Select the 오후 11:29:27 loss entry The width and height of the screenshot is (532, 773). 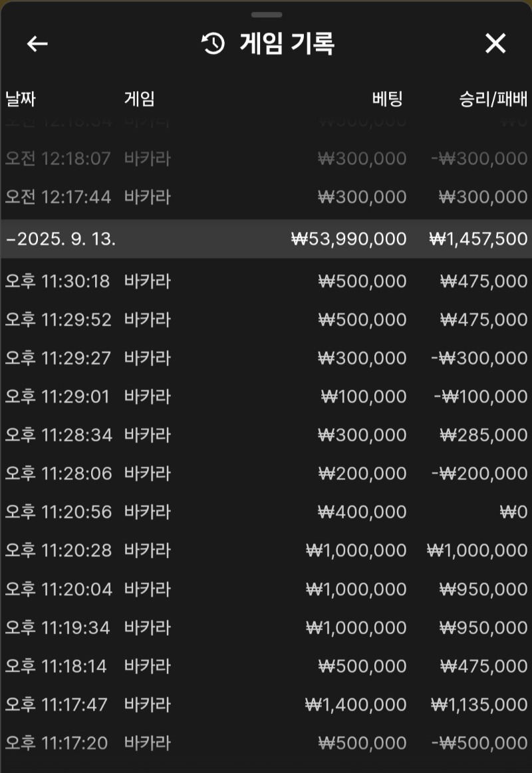[x=266, y=359]
